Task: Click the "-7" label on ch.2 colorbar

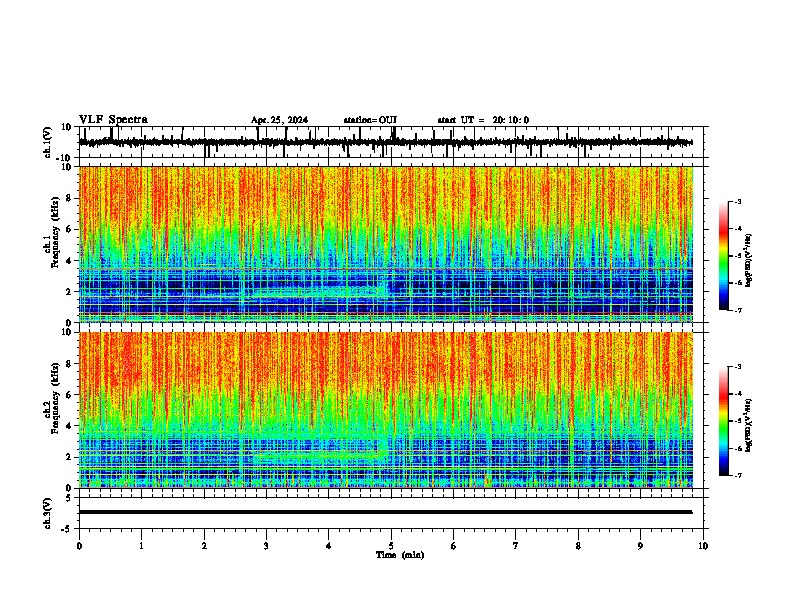Action: 738,475
